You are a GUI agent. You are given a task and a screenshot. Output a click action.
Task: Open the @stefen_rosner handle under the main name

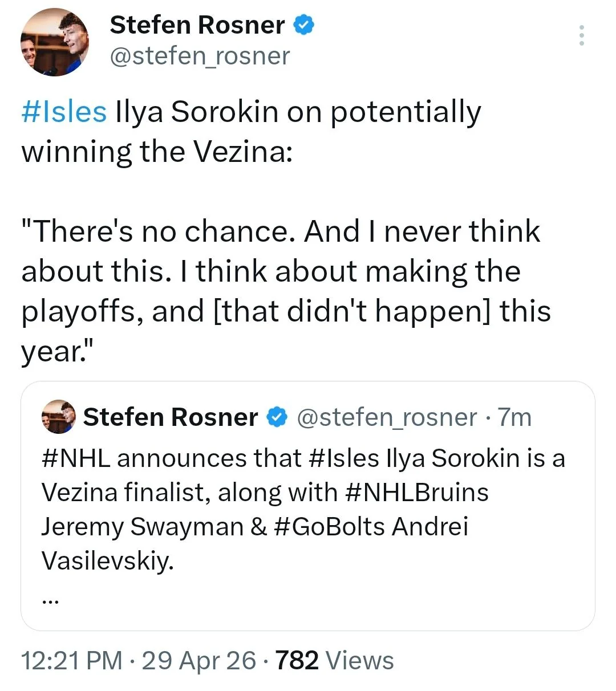click(200, 56)
